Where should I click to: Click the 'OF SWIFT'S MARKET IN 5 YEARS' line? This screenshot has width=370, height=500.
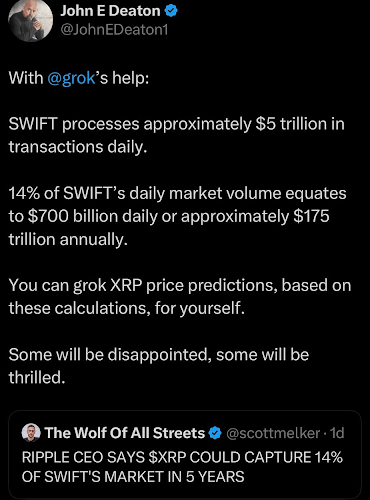(133, 477)
